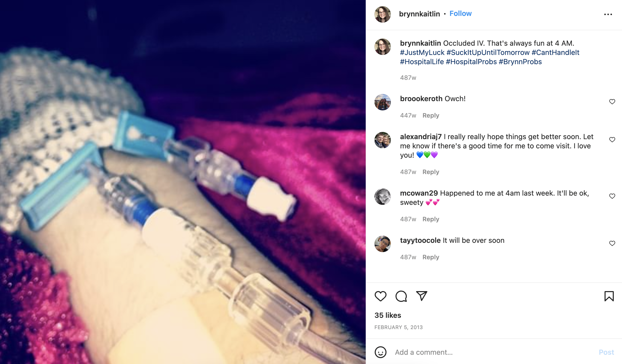The width and height of the screenshot is (622, 364).
Task: Open alexandriaj7's profile from username
Action: pyautogui.click(x=421, y=137)
